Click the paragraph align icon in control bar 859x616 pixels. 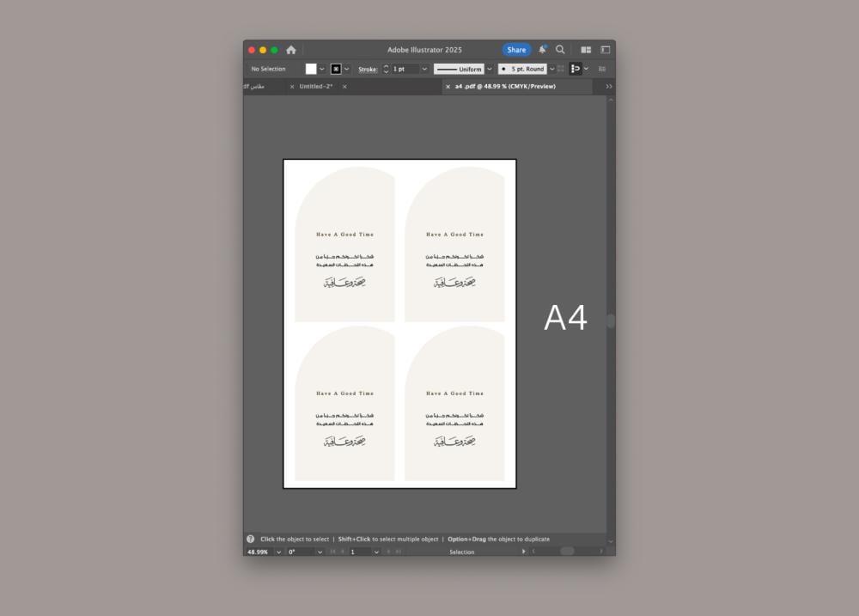(x=576, y=69)
